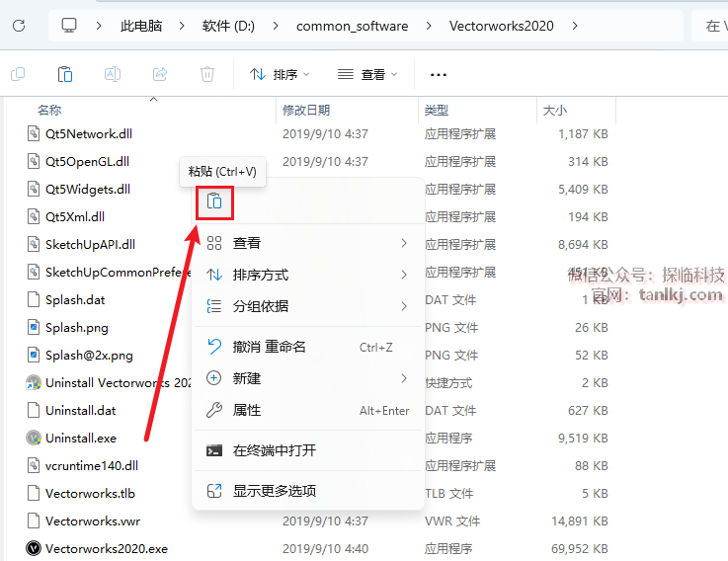The width and height of the screenshot is (728, 561).
Task: Click 14,891 KB size of Vectorworks.vwr
Action: (x=580, y=521)
